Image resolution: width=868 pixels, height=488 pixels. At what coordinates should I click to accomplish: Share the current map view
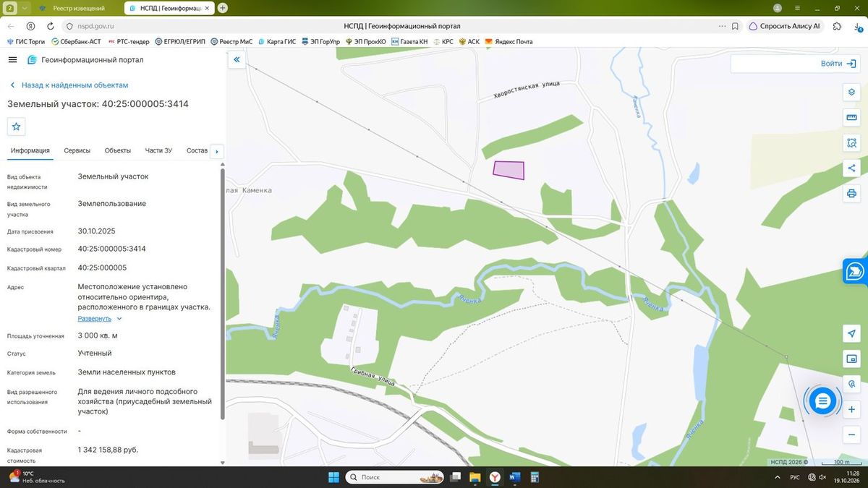tap(851, 168)
